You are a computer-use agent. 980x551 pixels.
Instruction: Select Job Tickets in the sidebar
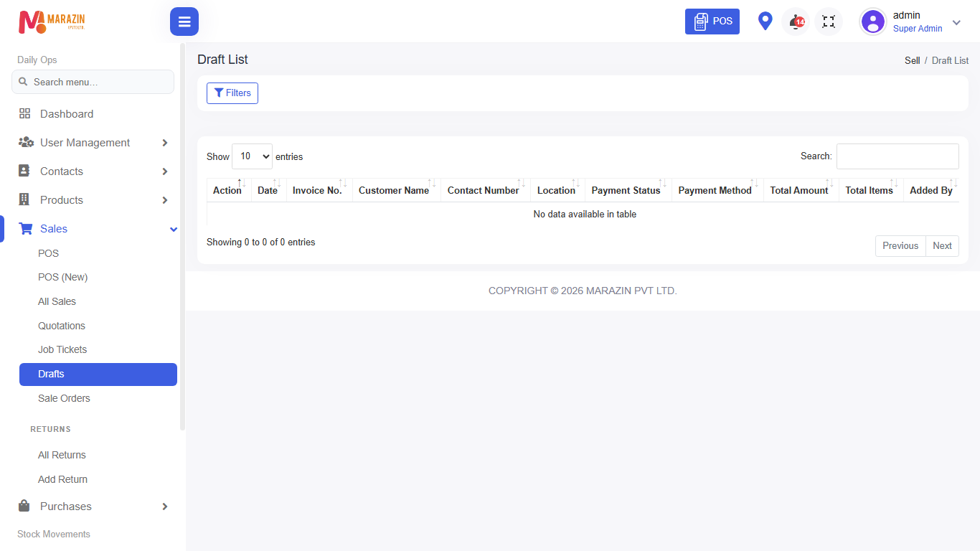62,349
